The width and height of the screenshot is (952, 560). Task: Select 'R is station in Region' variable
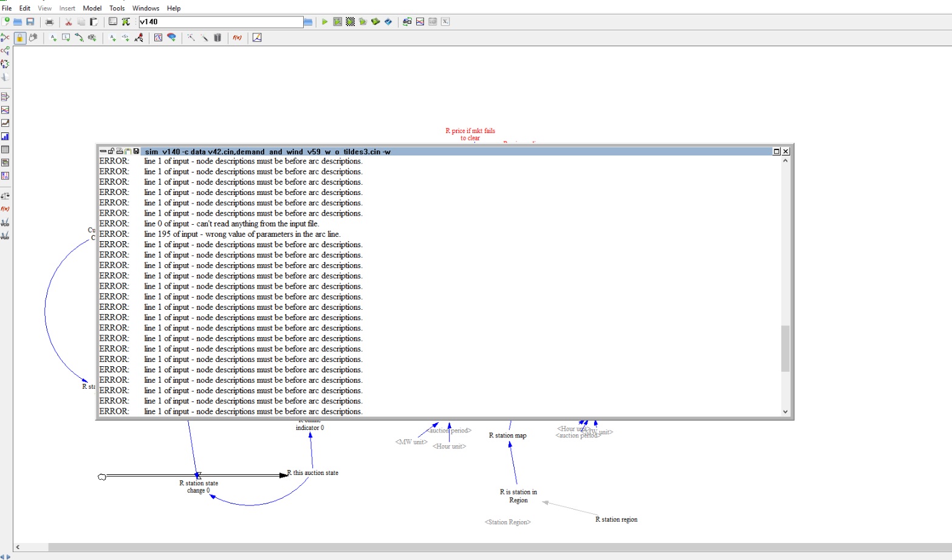pyautogui.click(x=518, y=496)
